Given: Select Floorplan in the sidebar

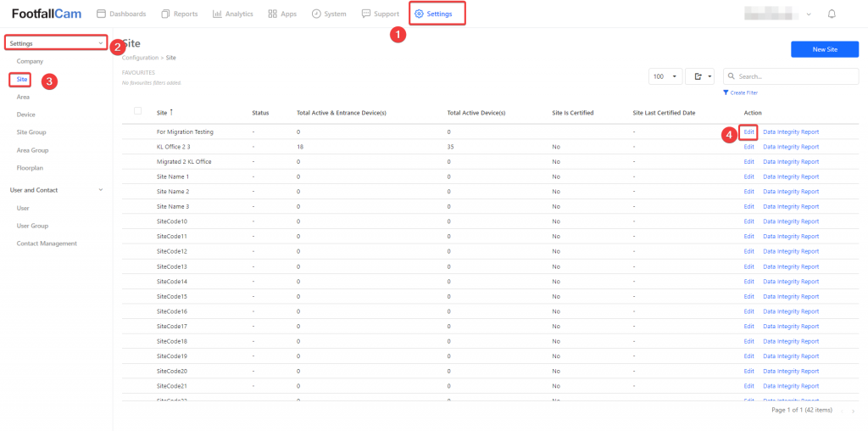Looking at the screenshot, I should pyautogui.click(x=30, y=168).
